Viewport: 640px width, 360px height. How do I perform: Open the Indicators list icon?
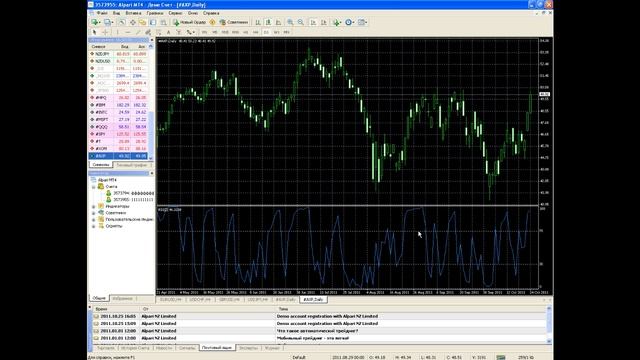(337, 22)
